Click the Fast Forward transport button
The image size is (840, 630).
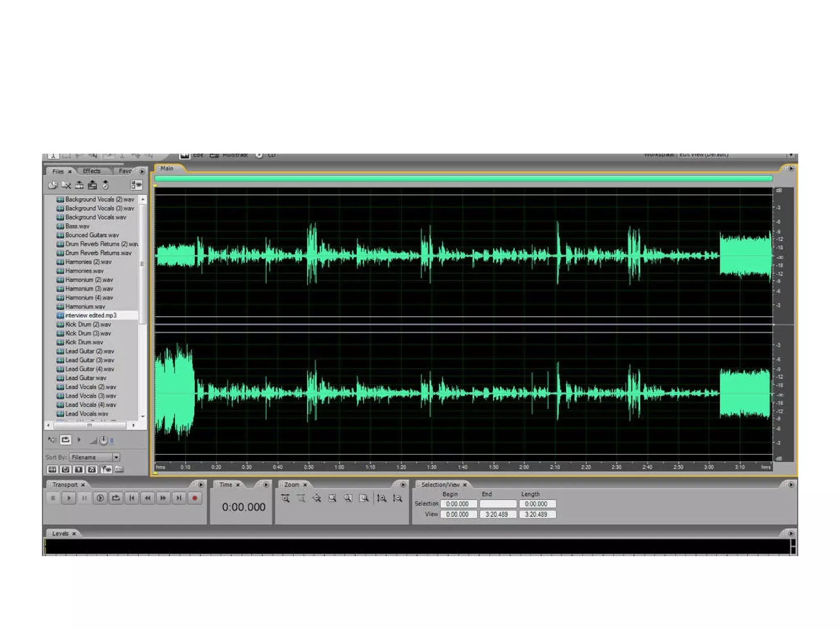point(163,498)
